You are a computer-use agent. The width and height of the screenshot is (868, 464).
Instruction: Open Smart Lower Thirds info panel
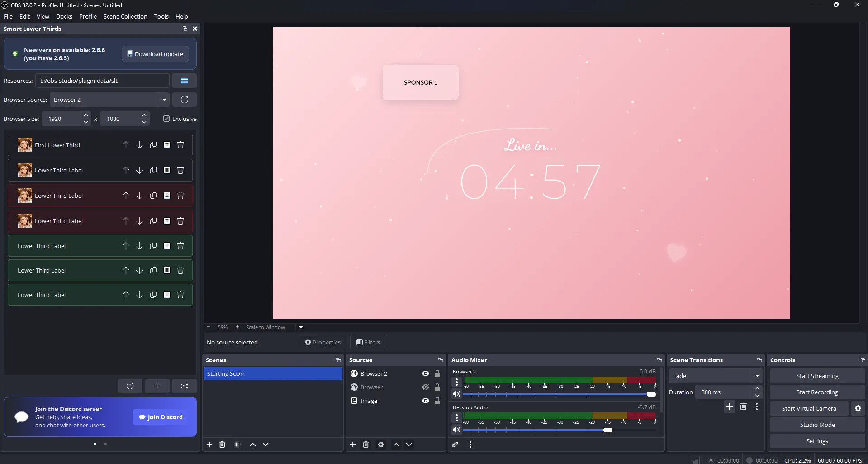pyautogui.click(x=130, y=386)
